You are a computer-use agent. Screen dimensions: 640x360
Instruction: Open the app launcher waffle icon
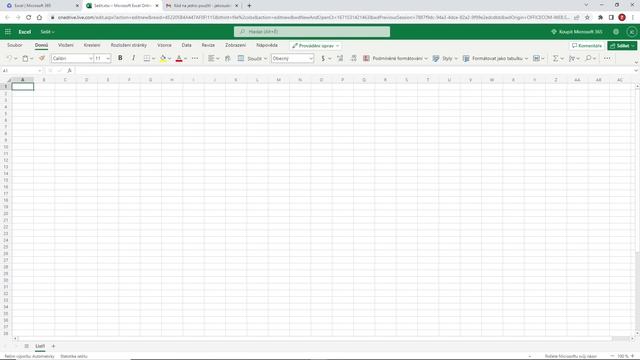pyautogui.click(x=8, y=31)
